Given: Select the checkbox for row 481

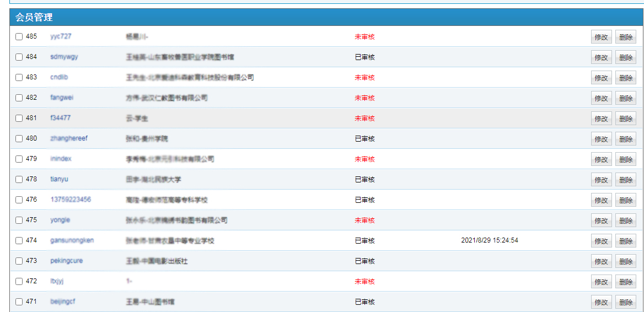Looking at the screenshot, I should click(19, 119).
